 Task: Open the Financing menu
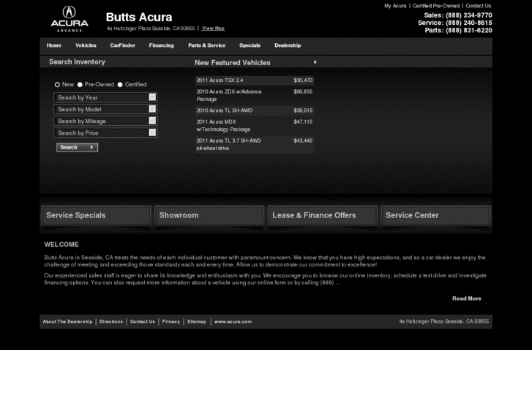[161, 45]
